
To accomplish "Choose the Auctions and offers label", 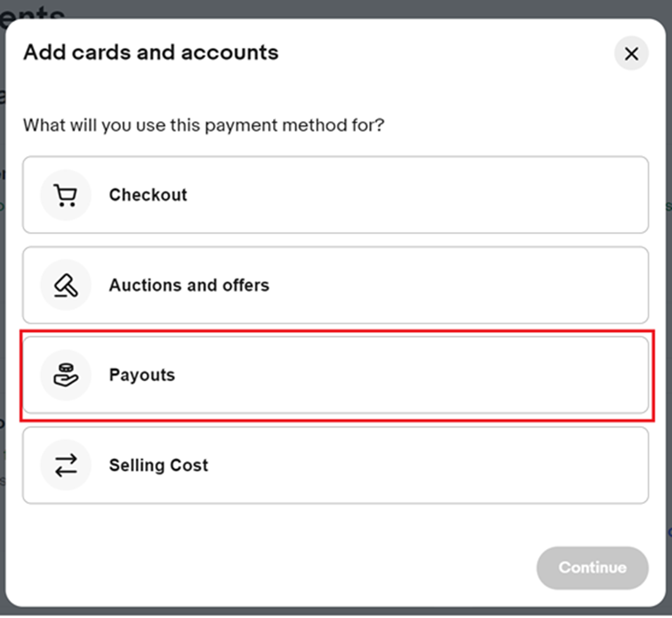I will [x=189, y=285].
